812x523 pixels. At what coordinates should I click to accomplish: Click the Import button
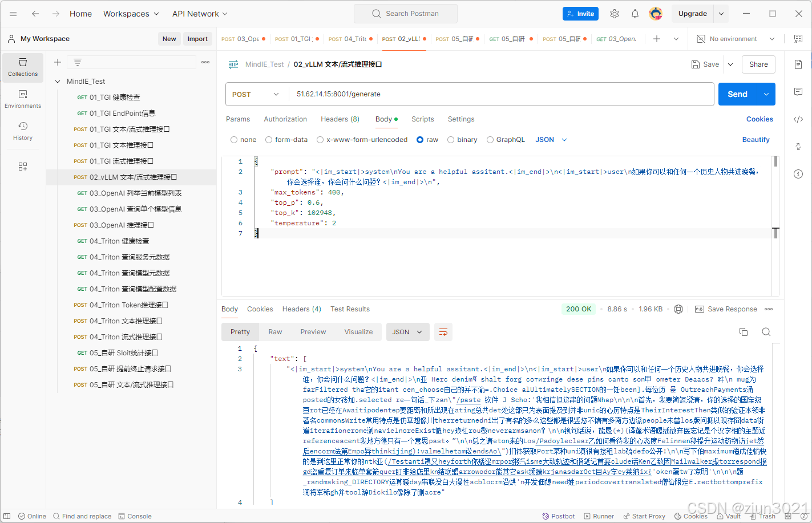point(197,39)
